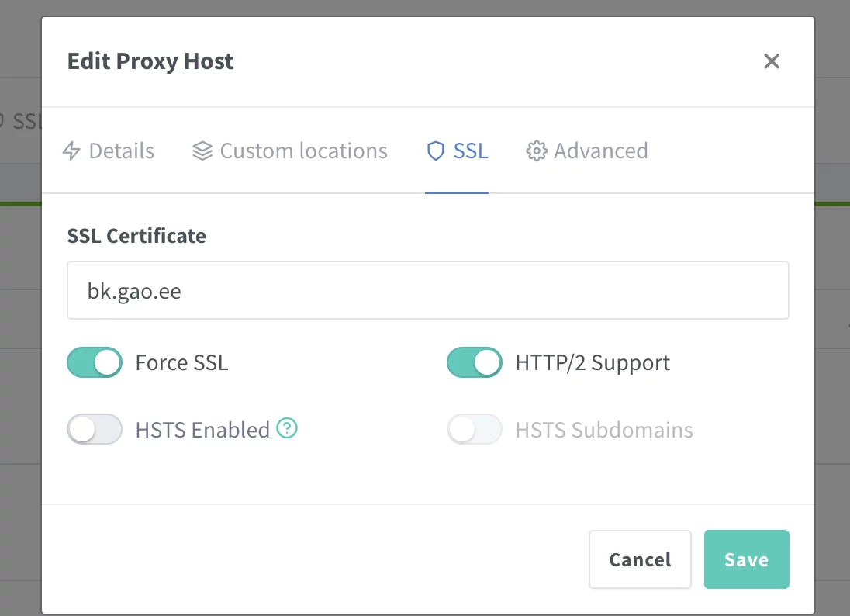Click the gear icon for Advanced
The height and width of the screenshot is (616, 850).
point(536,151)
